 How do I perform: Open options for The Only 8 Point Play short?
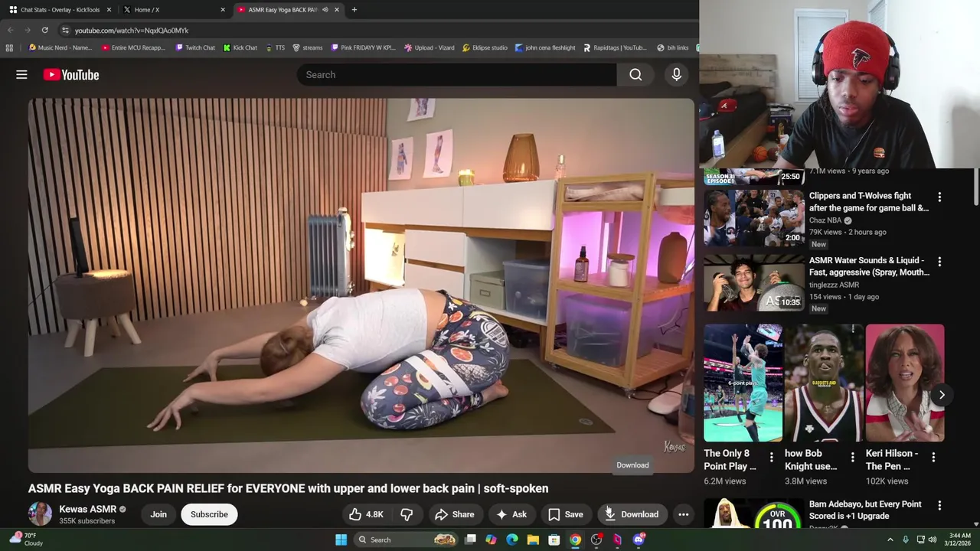point(771,457)
